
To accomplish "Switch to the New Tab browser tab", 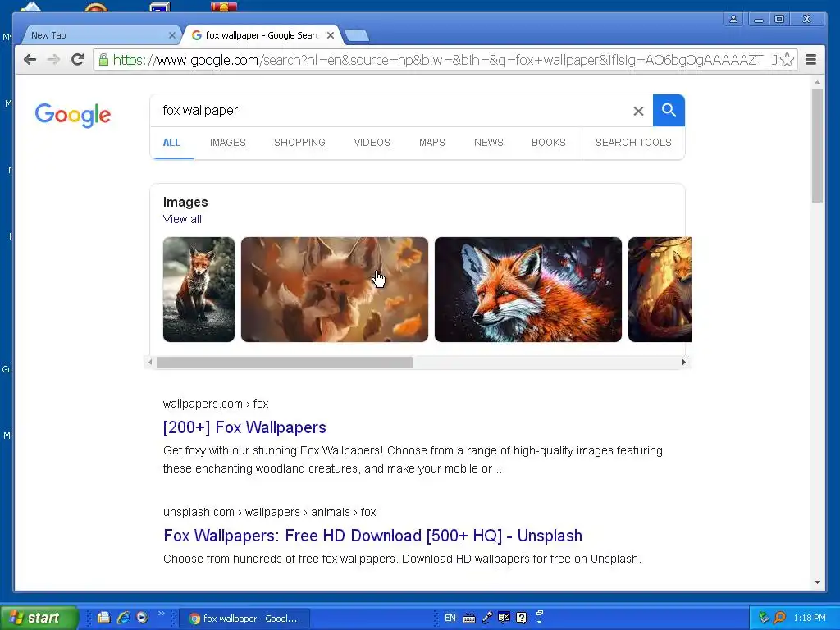I will point(102,35).
